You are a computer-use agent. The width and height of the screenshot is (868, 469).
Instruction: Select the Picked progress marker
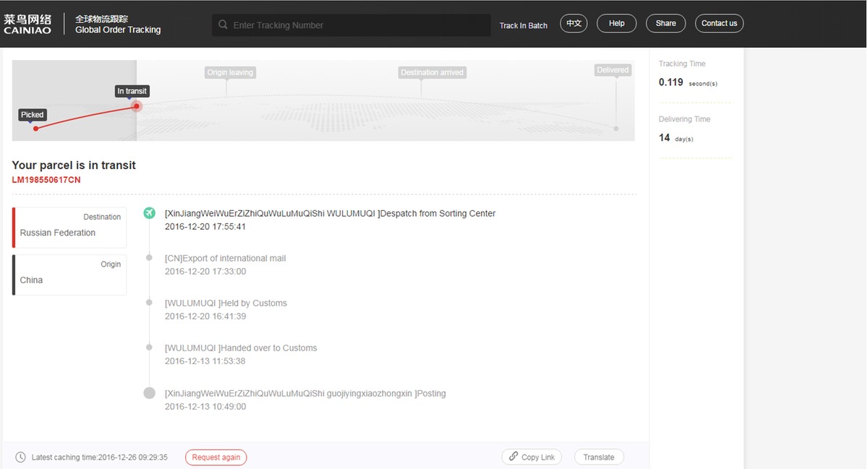coord(32,115)
